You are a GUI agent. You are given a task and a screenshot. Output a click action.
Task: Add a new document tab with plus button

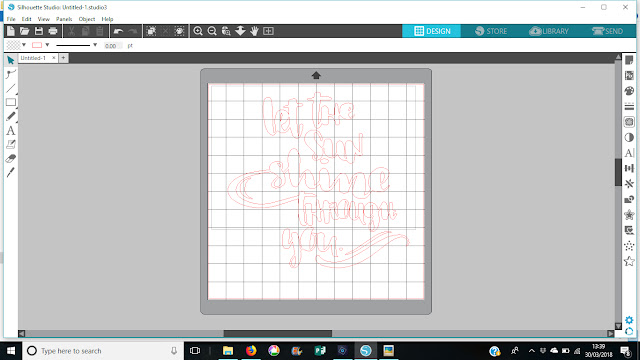point(63,58)
